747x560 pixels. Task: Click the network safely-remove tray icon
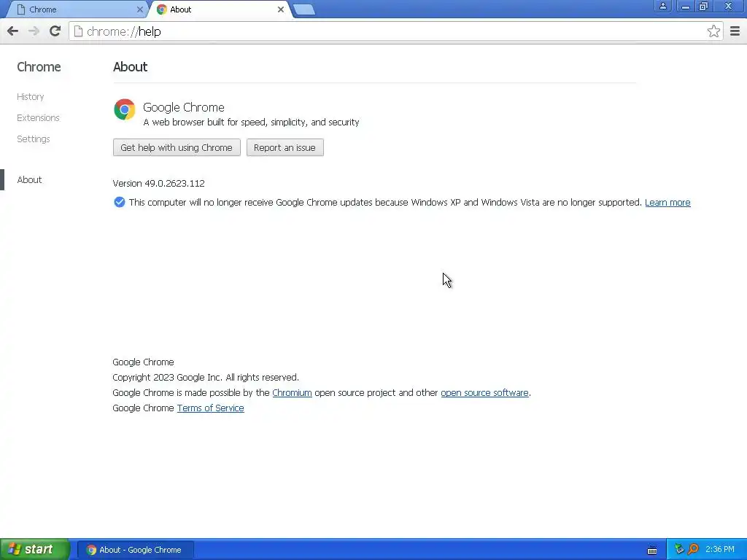tap(679, 550)
